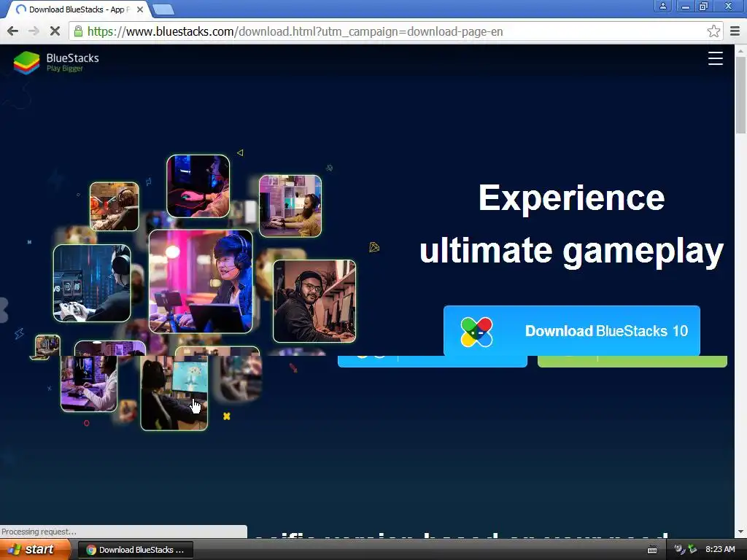Open a new browser tab
The height and width of the screenshot is (560, 747).
(163, 9)
